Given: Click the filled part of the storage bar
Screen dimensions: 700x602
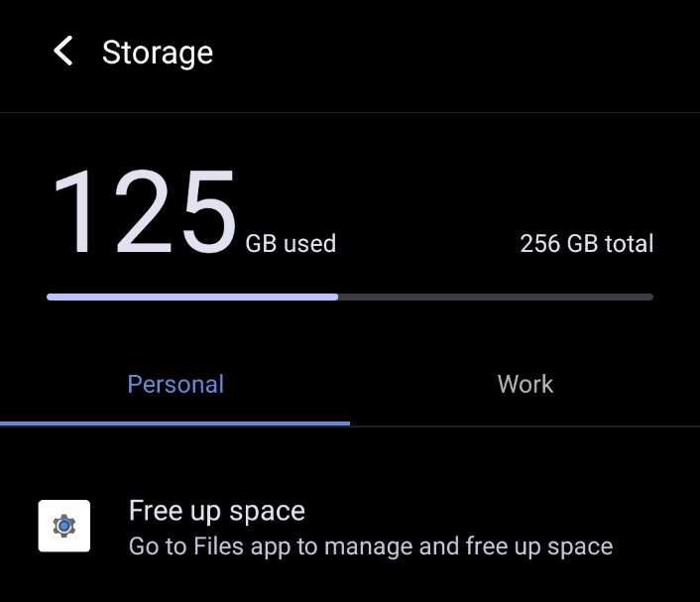Looking at the screenshot, I should (x=191, y=296).
